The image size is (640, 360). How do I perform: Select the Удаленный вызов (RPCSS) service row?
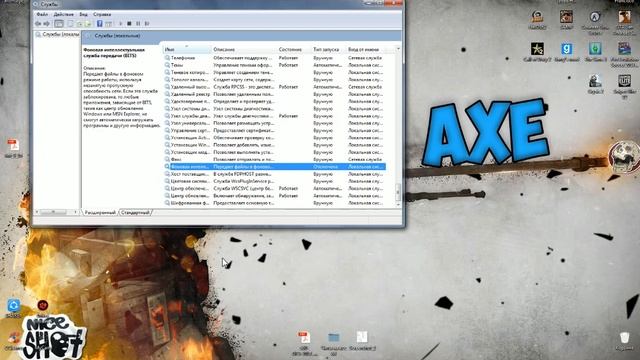click(274, 87)
